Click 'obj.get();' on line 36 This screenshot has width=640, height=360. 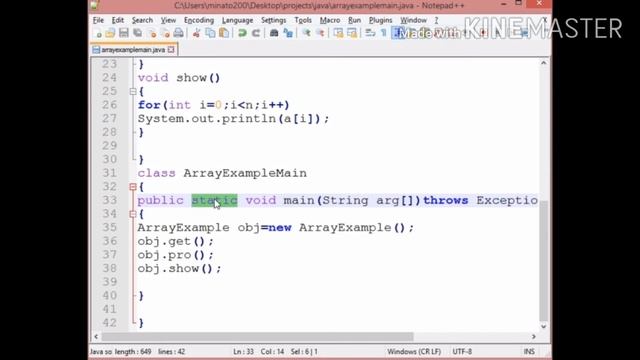(176, 241)
